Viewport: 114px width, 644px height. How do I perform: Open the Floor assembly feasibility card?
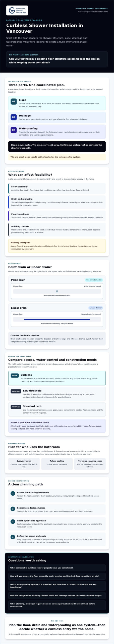[57, 188]
